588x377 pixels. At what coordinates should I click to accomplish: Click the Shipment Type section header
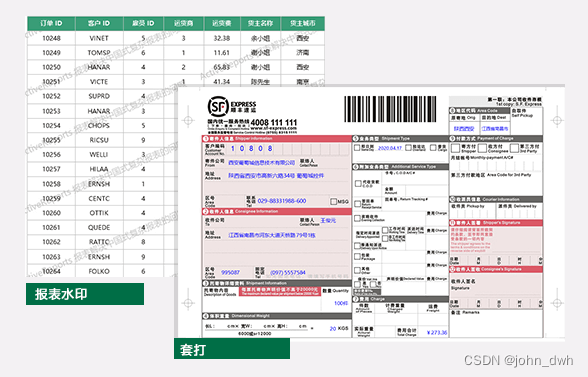[x=400, y=138]
